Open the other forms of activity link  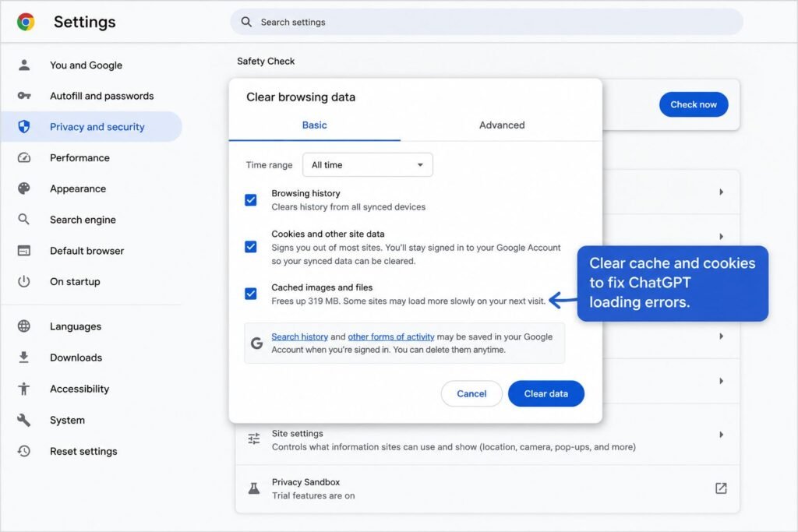[x=391, y=336]
